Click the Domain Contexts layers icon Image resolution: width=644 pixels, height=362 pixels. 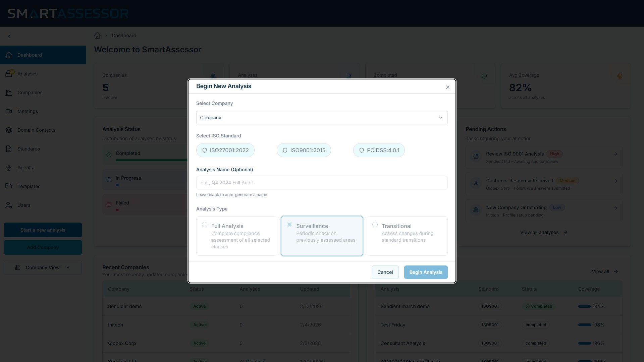(9, 130)
